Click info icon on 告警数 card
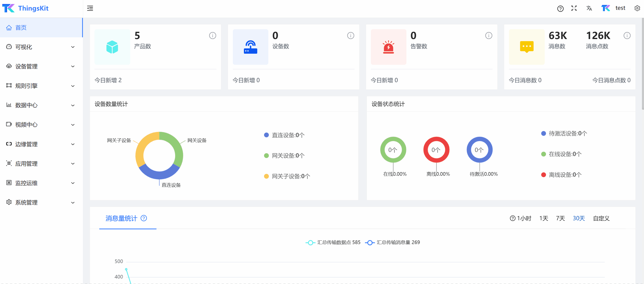 click(x=489, y=36)
